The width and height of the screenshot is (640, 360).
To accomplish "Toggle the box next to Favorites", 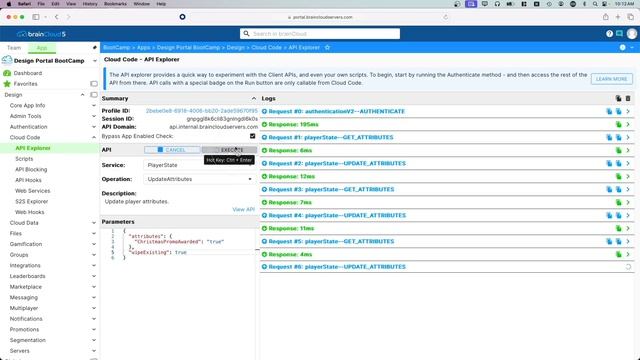I will 94,84.
